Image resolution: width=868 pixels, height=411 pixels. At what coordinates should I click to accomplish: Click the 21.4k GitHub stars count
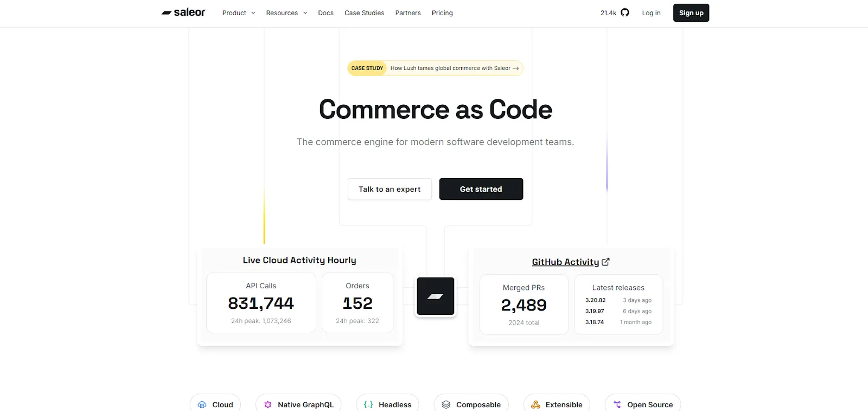tap(608, 13)
